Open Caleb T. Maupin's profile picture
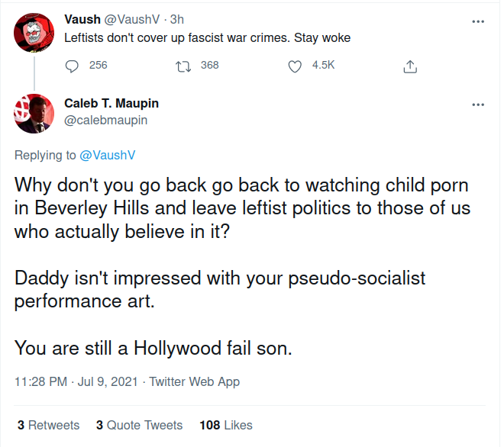This screenshot has height=447, width=504. [33, 111]
